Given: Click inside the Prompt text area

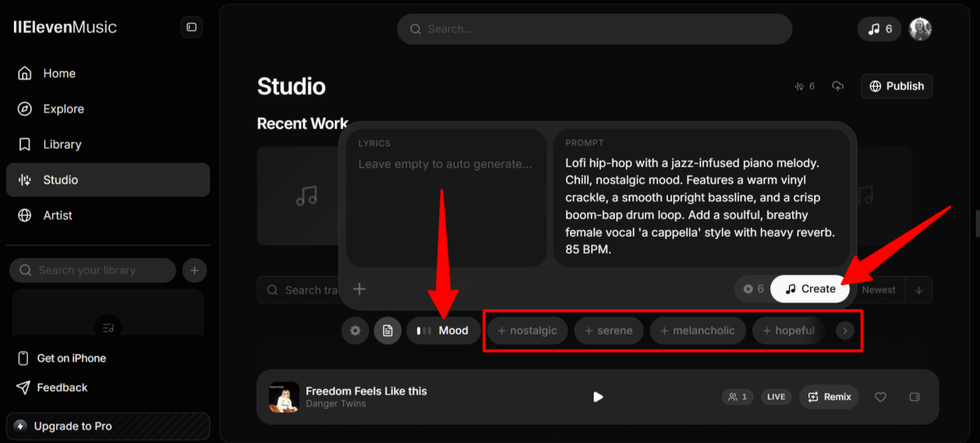Looking at the screenshot, I should (x=702, y=197).
